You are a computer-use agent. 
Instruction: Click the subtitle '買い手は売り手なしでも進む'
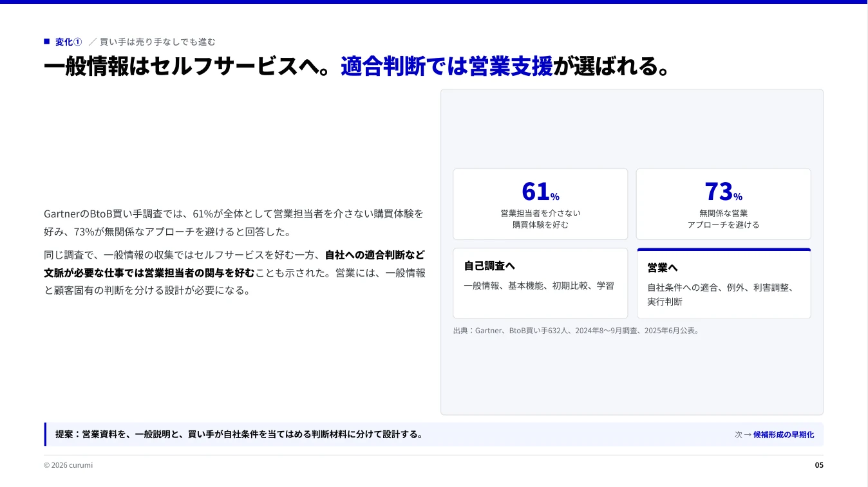click(x=157, y=42)
